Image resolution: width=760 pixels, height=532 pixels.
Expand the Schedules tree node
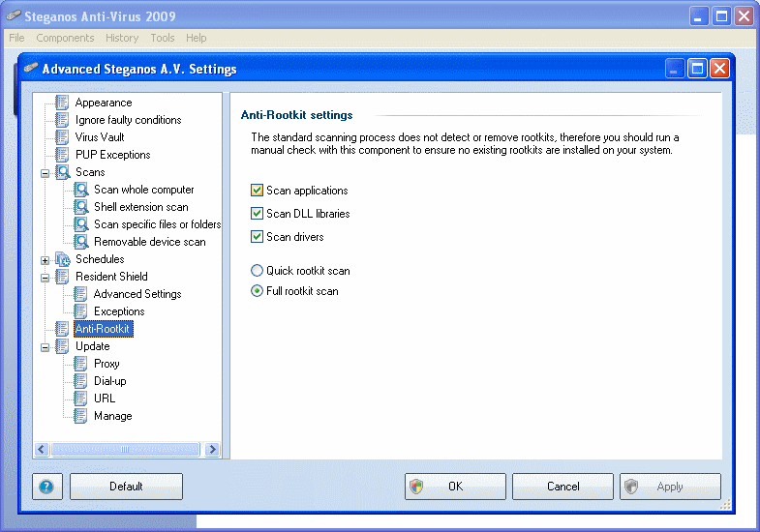(x=45, y=260)
